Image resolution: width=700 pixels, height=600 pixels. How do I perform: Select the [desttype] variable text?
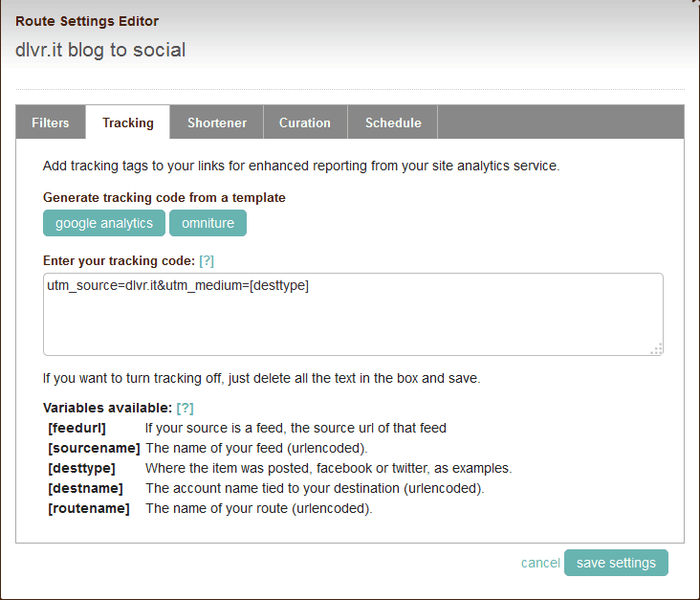click(x=81, y=468)
